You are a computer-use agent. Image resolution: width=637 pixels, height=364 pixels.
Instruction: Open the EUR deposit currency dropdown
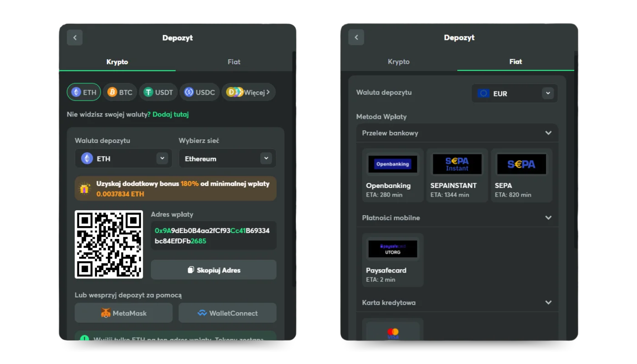point(515,94)
